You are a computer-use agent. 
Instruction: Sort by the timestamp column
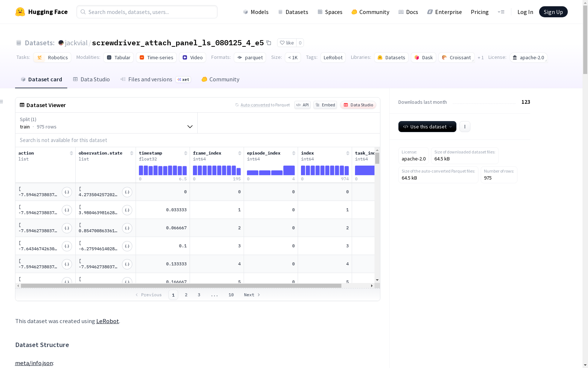click(186, 153)
